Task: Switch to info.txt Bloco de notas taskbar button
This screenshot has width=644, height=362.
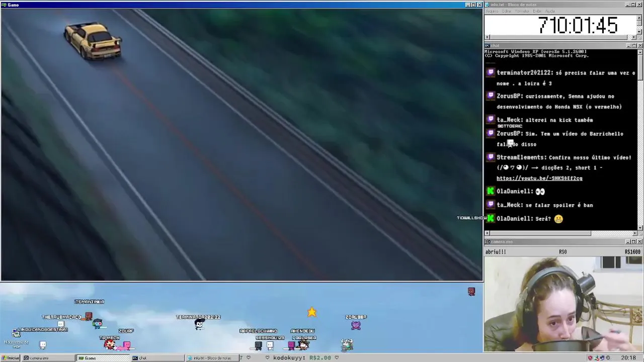Action: tap(211, 358)
